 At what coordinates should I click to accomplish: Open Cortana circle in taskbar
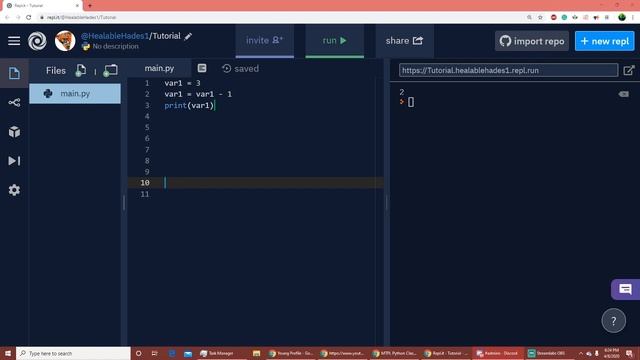[139, 353]
